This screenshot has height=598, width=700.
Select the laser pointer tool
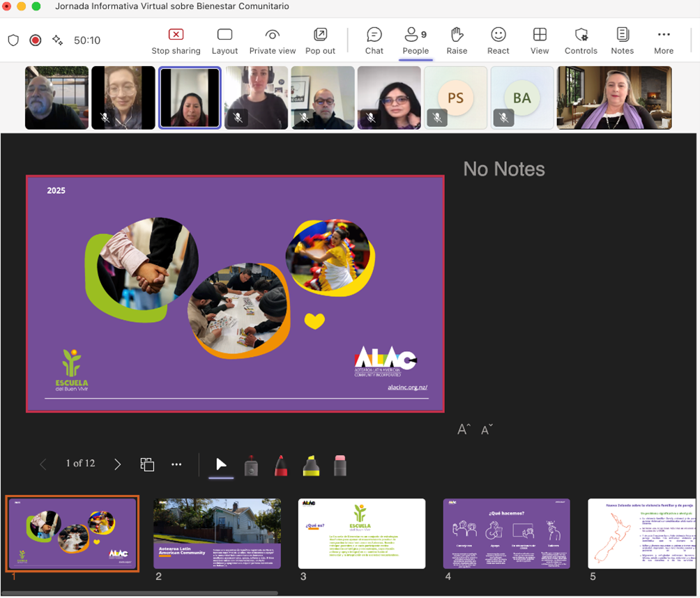(x=251, y=466)
